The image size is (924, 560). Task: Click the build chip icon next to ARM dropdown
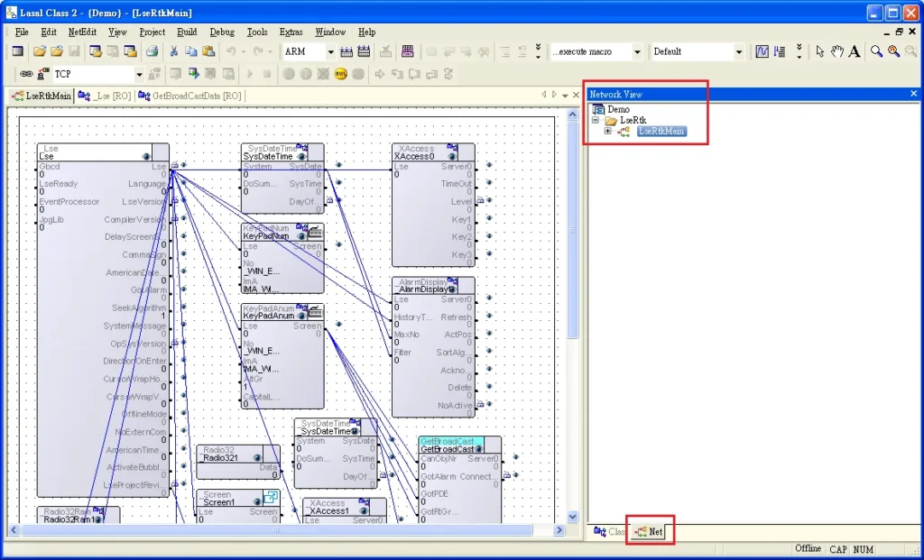pyautogui.click(x=346, y=51)
